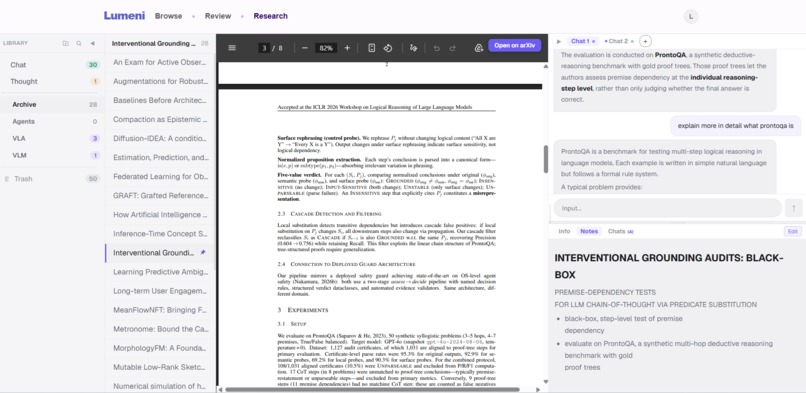
Task: Click the chat Input field
Action: [x=667, y=208]
